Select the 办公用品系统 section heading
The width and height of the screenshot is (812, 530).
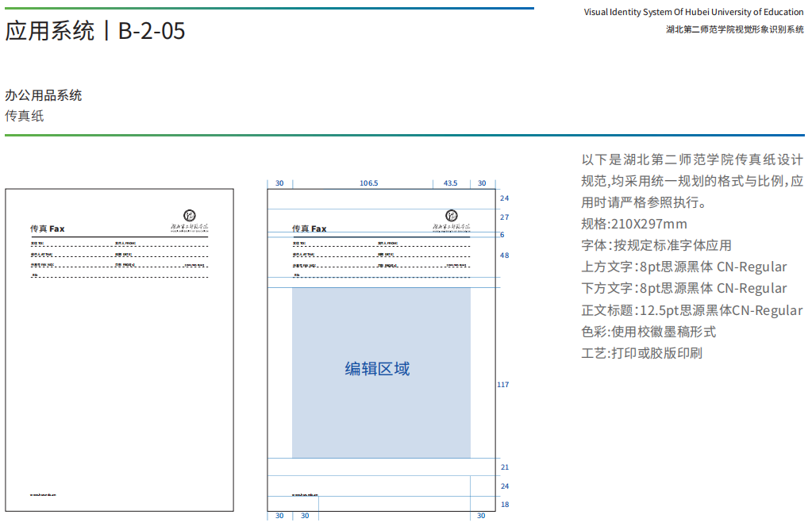tap(44, 95)
